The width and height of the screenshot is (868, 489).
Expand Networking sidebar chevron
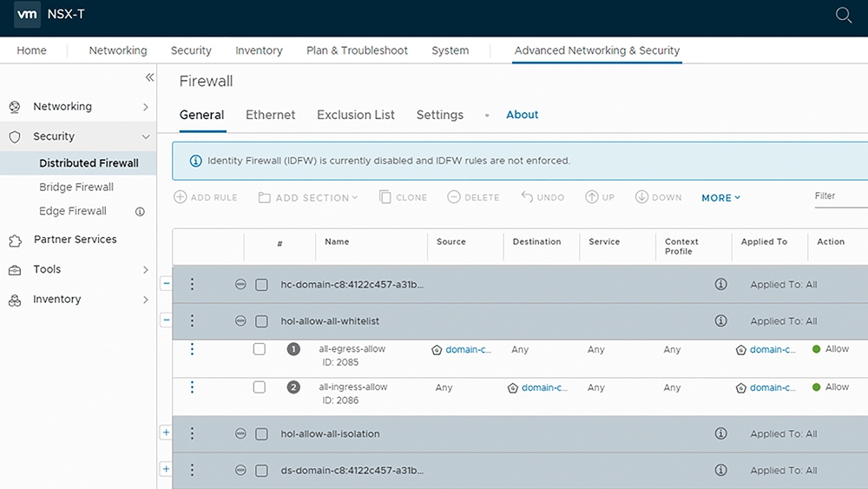click(x=146, y=107)
